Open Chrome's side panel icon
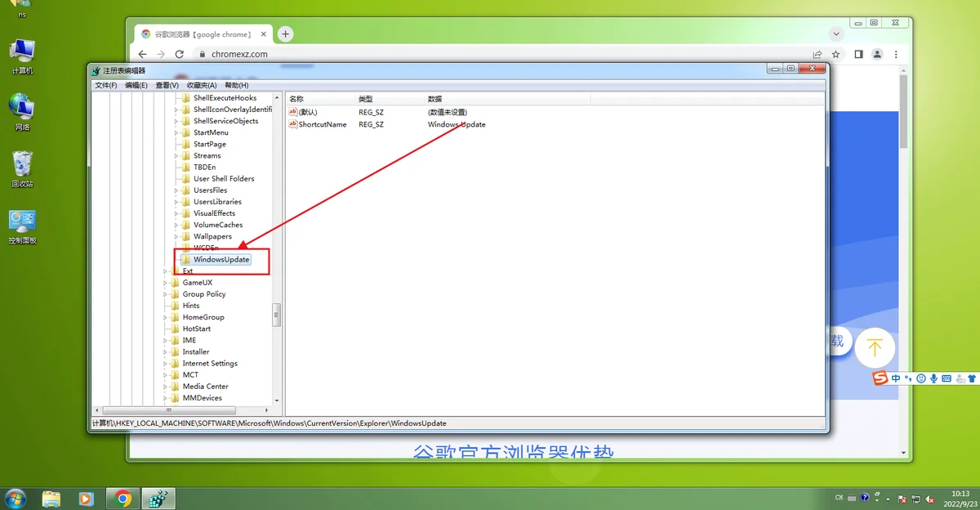980x510 pixels. (858, 54)
